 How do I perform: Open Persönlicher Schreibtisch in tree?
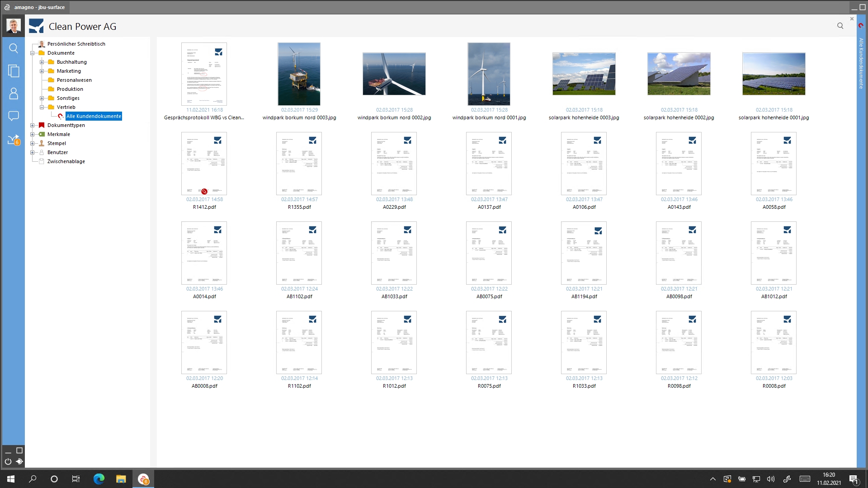pyautogui.click(x=76, y=44)
